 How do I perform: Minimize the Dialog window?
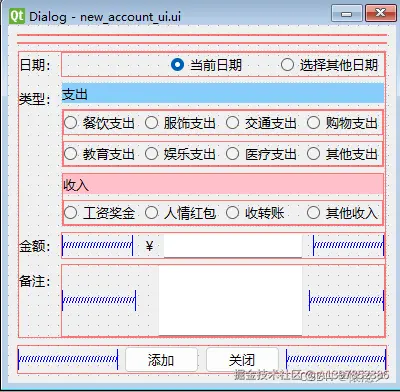[347, 14]
